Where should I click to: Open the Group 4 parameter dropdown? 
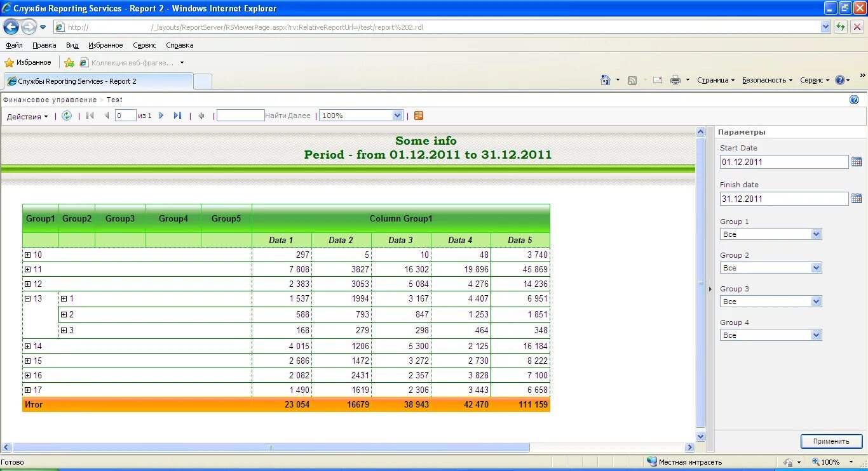click(x=816, y=335)
